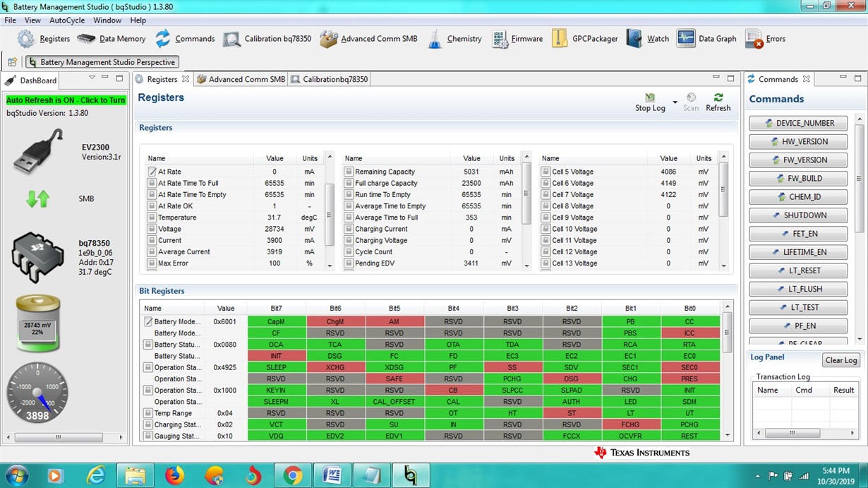The image size is (868, 488).
Task: Open the Watch tool
Action: (x=647, y=39)
